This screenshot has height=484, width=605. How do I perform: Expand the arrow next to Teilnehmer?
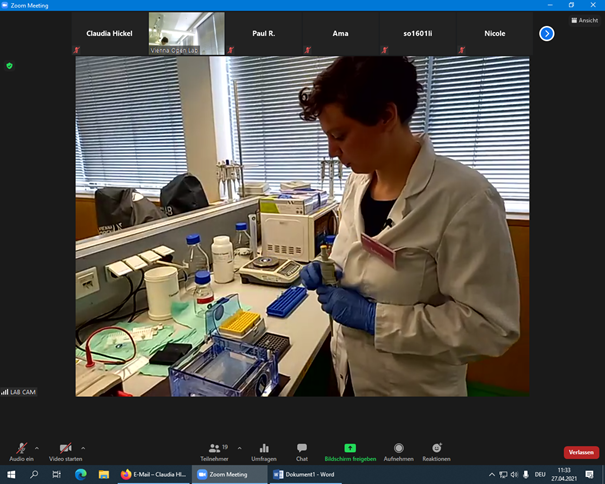[239, 447]
